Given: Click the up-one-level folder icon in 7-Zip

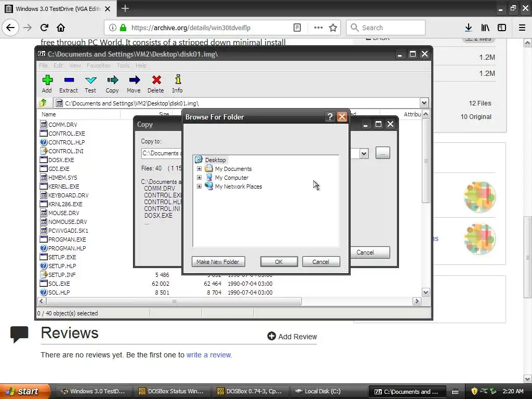Looking at the screenshot, I should pos(43,103).
